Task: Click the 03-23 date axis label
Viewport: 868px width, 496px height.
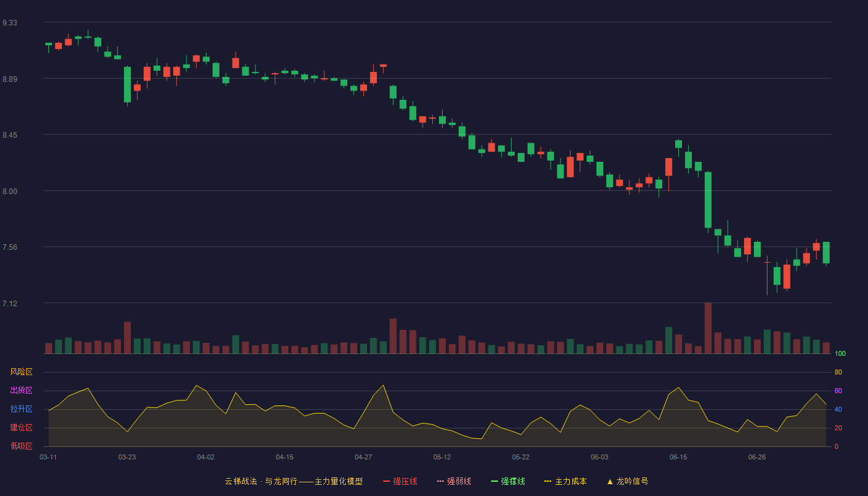Action: (127, 457)
